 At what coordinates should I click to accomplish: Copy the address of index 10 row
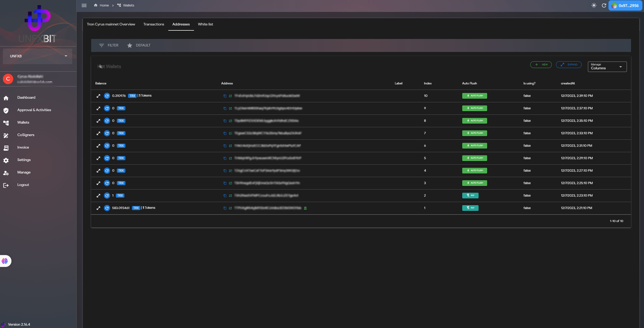(x=225, y=96)
